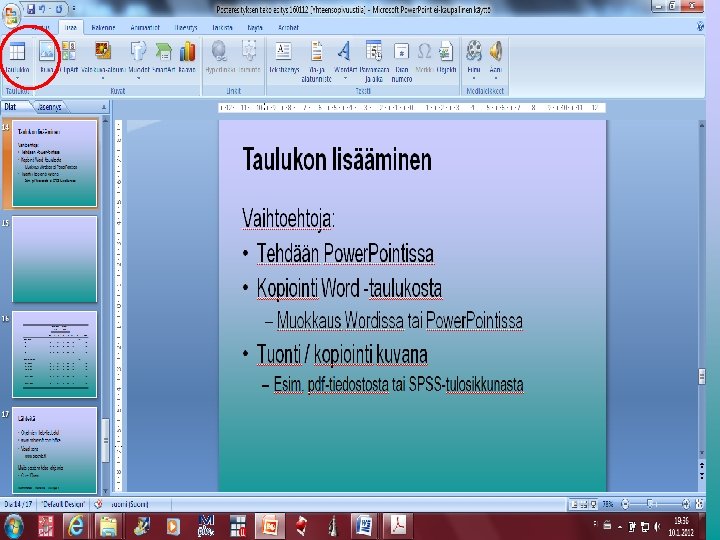
Task: Select blank slide 15 thumbnail
Action: [55, 259]
